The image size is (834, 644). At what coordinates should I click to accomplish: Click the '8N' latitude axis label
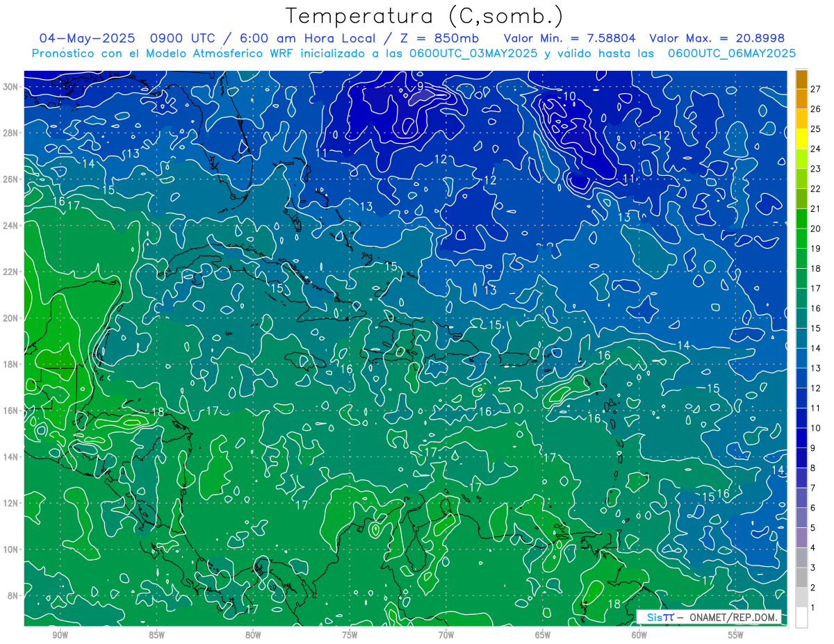point(14,595)
